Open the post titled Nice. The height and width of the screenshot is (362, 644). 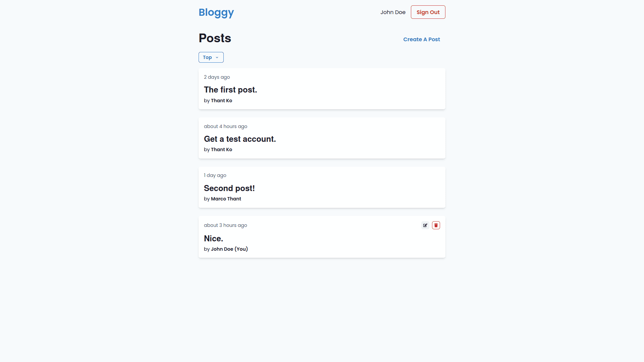tap(213, 239)
